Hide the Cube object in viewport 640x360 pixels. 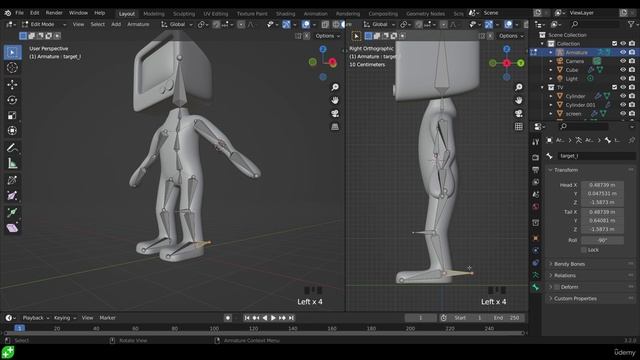(623, 70)
